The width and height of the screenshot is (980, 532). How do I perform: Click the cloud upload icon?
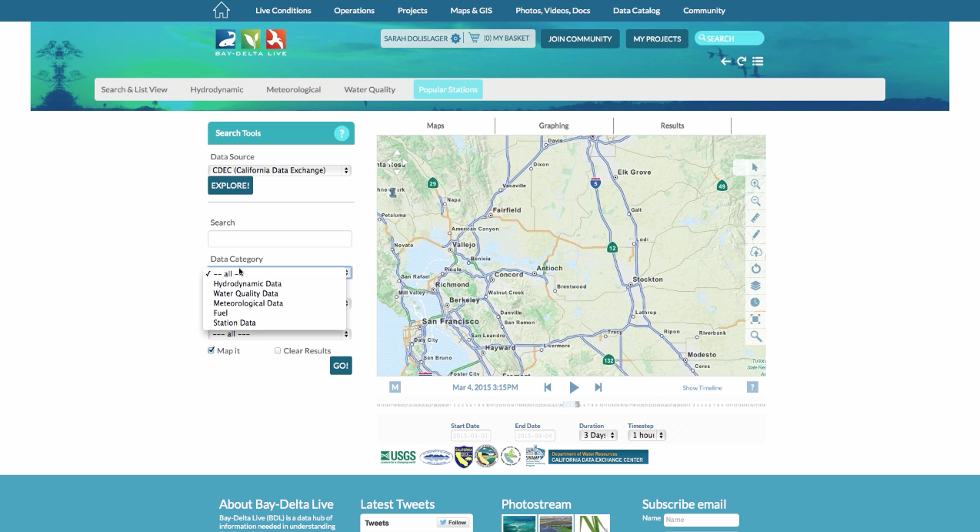755,252
